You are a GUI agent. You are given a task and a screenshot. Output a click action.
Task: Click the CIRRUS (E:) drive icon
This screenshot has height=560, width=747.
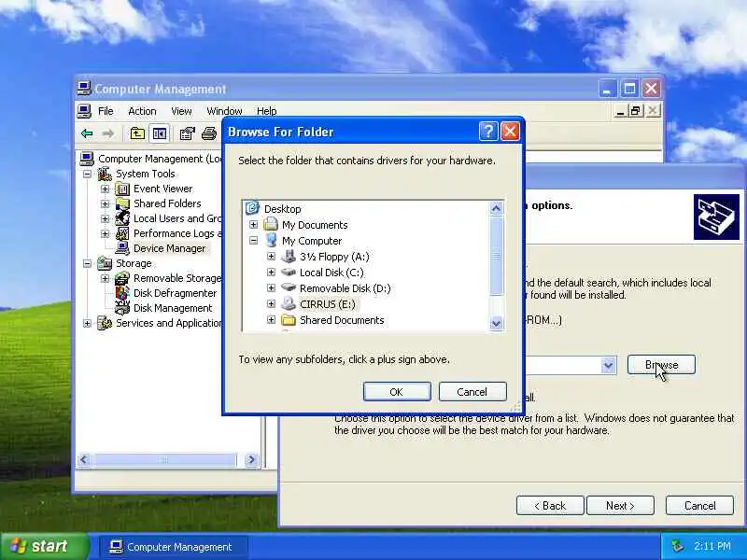(x=289, y=303)
